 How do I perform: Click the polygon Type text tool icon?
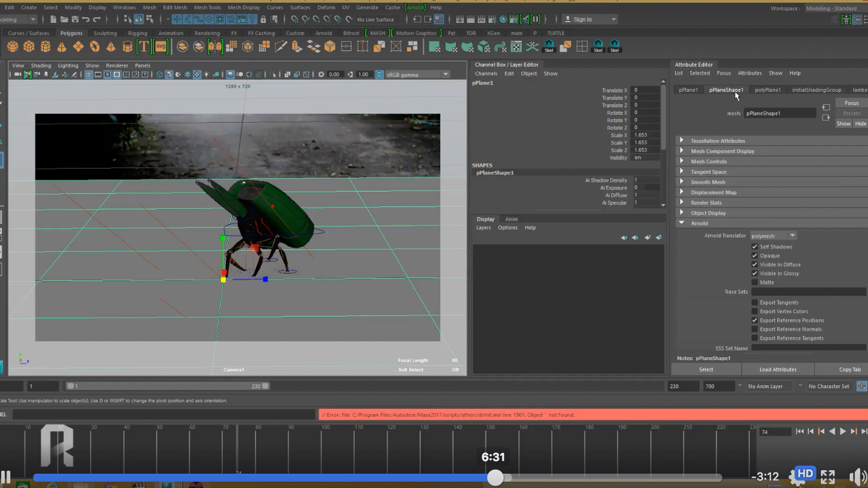point(144,47)
